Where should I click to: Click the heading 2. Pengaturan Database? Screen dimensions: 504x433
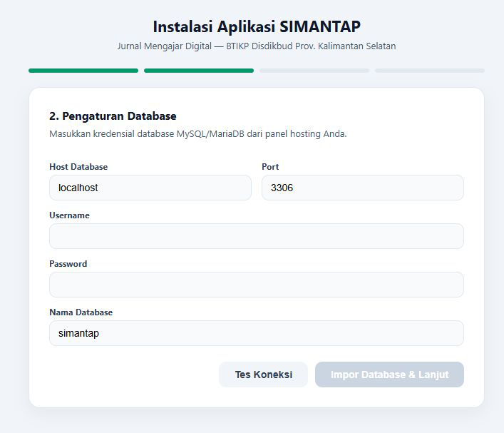tap(113, 116)
